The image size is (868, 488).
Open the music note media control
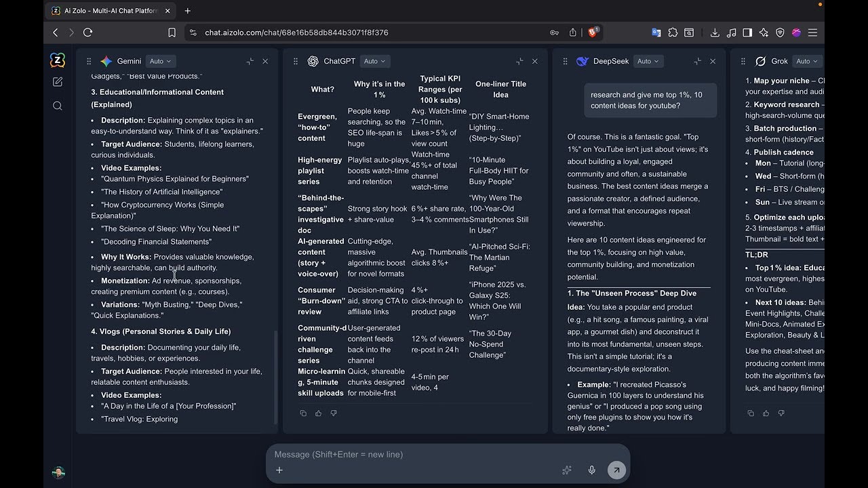pos(731,33)
